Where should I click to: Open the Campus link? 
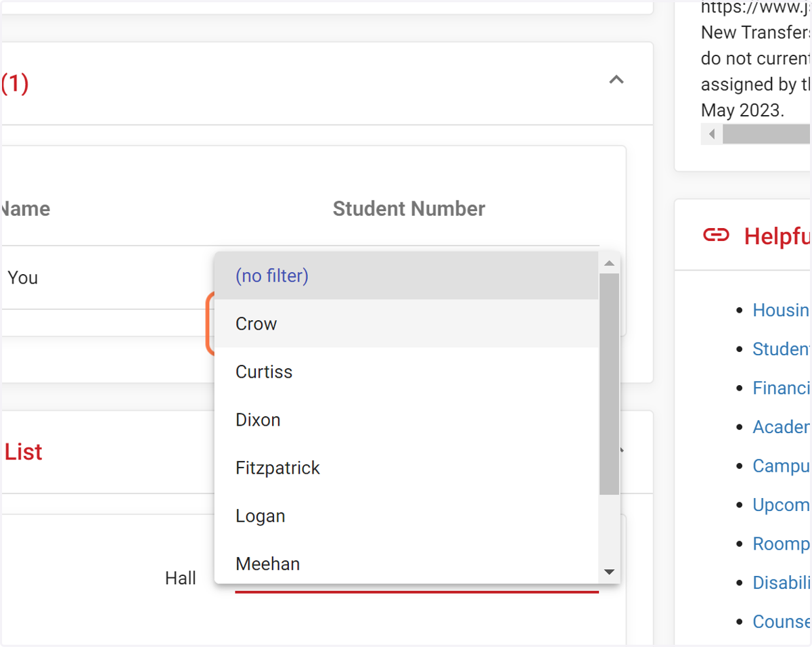coord(782,466)
